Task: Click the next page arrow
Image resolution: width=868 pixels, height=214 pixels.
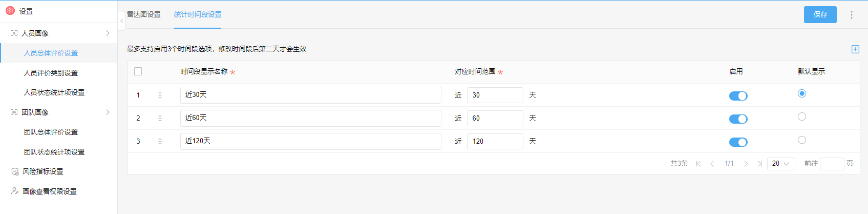Action: (x=746, y=164)
